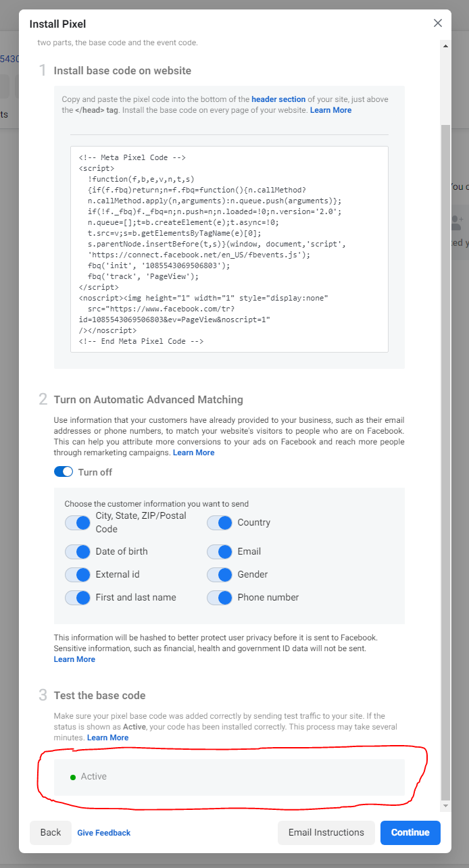Disable the Country toggle
Viewport: 469px width, 868px height.
(220, 523)
